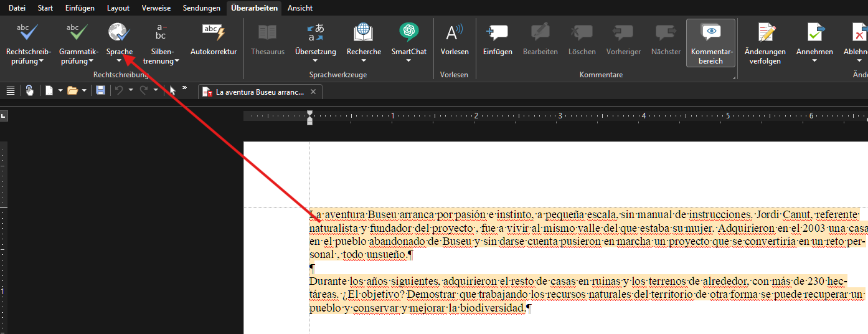Image resolution: width=868 pixels, height=334 pixels.
Task: Expand the Recherche dropdown arrow
Action: [364, 61]
